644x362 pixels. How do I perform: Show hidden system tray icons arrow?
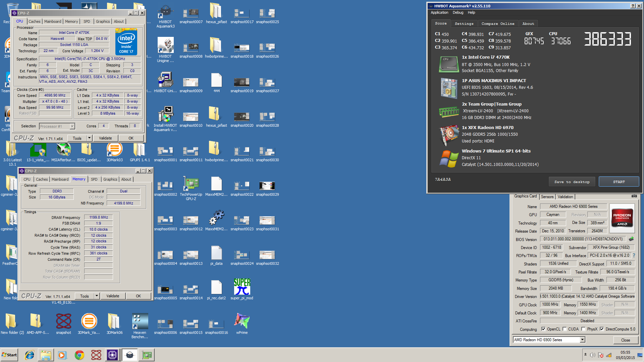pyautogui.click(x=585, y=355)
